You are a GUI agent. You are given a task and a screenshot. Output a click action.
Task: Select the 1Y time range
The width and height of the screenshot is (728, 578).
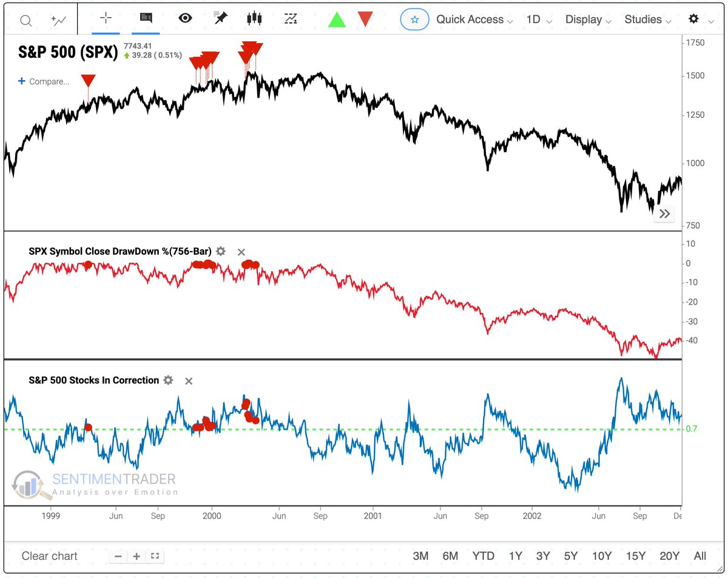[x=515, y=556]
